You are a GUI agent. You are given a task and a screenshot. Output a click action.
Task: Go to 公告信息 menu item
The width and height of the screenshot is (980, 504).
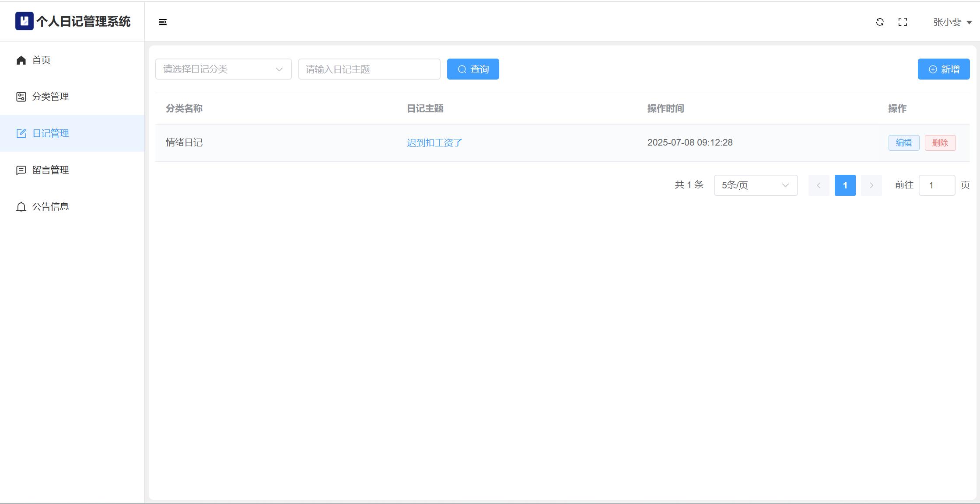pos(51,207)
